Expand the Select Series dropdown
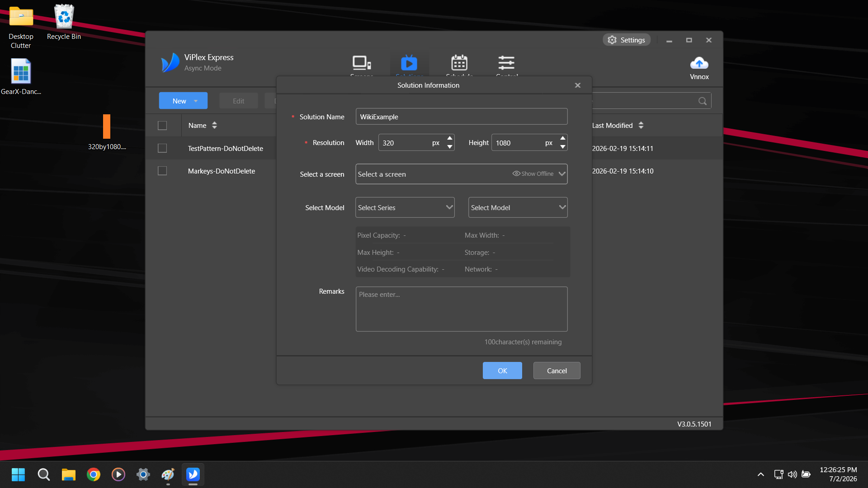The image size is (868, 488). (x=405, y=207)
